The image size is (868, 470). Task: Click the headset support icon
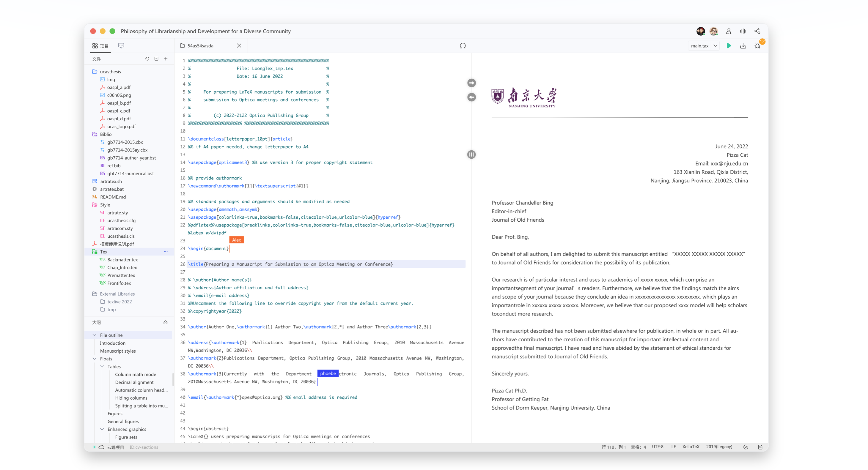click(x=463, y=46)
